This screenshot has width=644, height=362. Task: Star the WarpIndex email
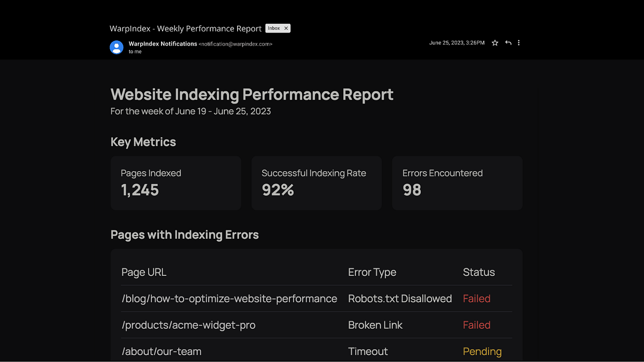(x=494, y=43)
